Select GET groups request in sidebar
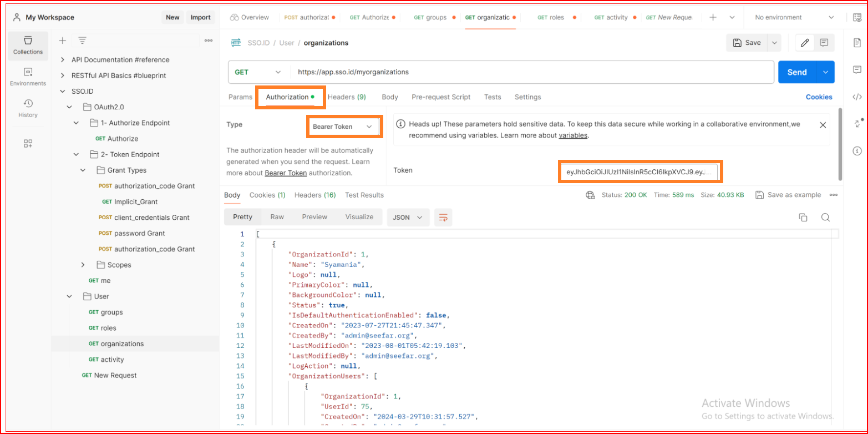Screen dimensions: 868x434 coord(105,312)
